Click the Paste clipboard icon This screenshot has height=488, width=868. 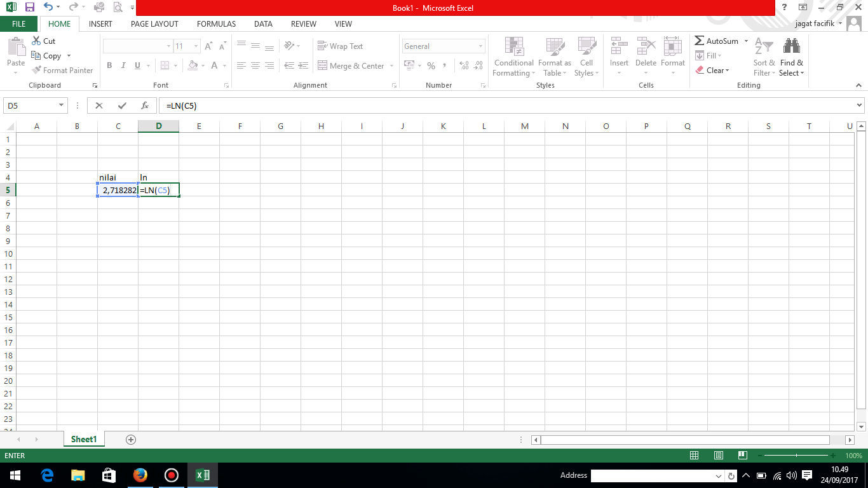click(16, 47)
